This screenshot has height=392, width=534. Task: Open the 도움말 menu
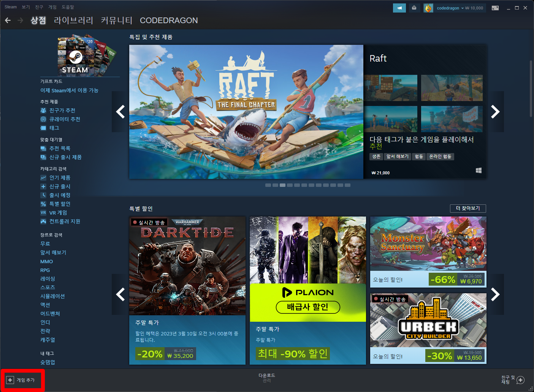pyautogui.click(x=68, y=7)
